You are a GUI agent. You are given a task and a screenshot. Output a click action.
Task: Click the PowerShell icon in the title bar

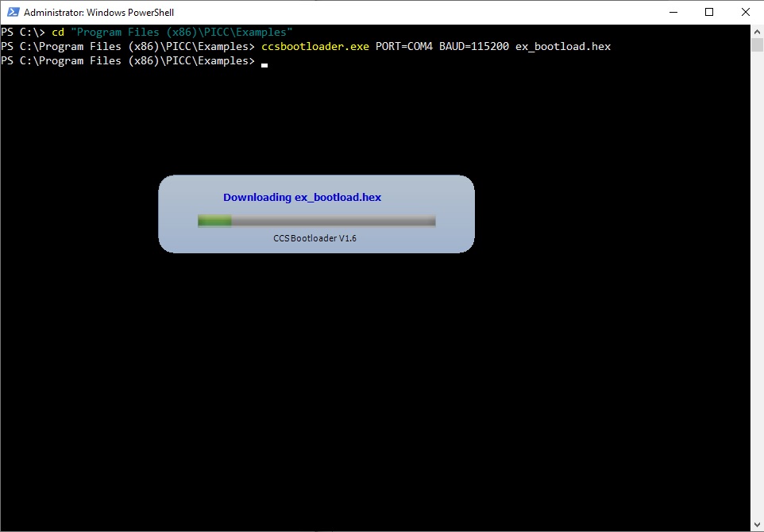pyautogui.click(x=13, y=12)
